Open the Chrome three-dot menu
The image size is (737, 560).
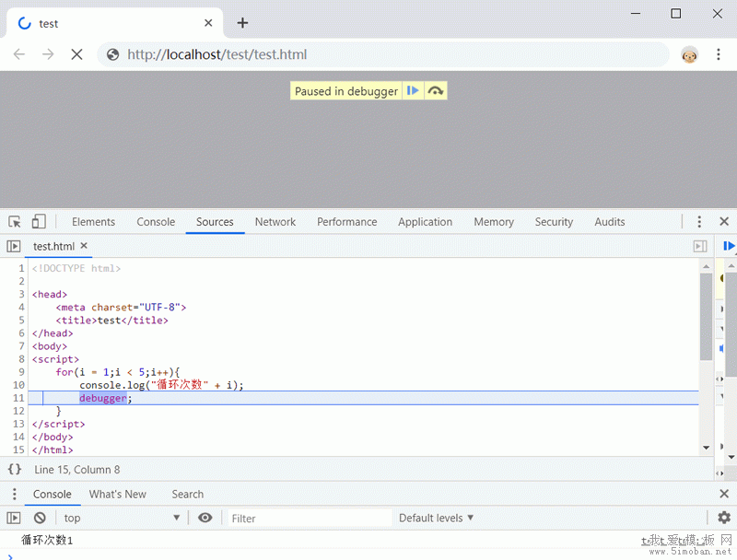[719, 54]
